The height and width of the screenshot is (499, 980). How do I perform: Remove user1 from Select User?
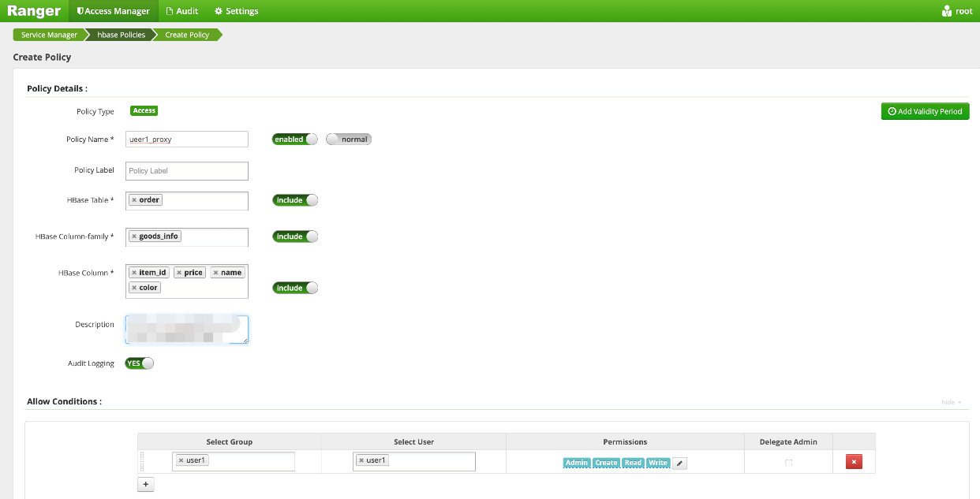361,460
